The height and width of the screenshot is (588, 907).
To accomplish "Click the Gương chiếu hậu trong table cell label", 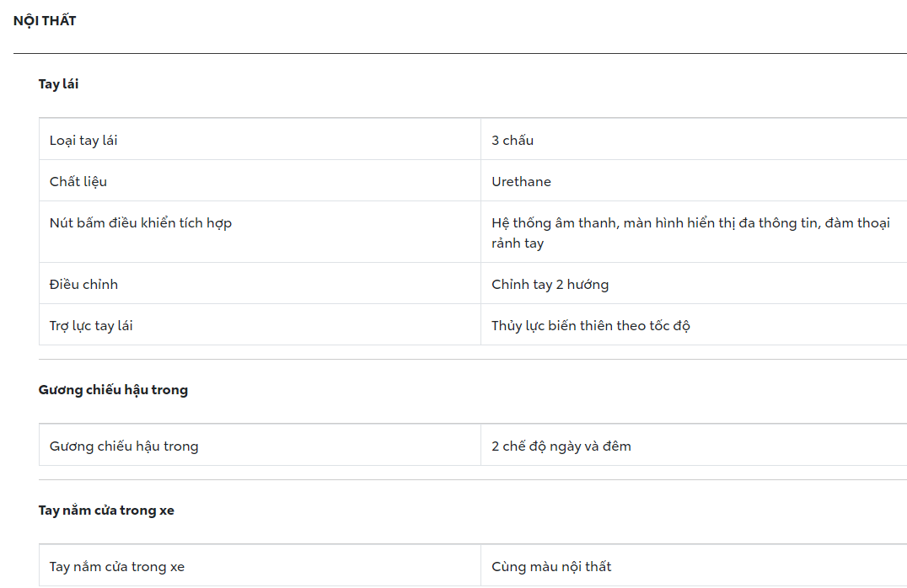I will [x=124, y=446].
